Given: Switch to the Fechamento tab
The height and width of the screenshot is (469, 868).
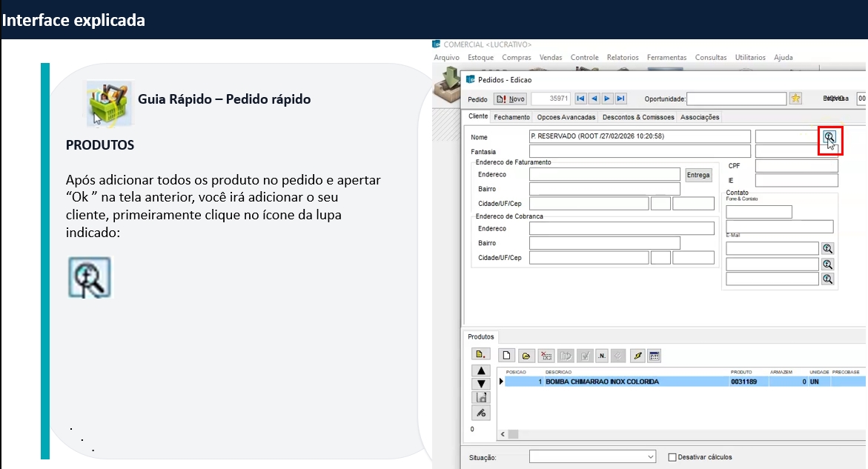Looking at the screenshot, I should 511,117.
